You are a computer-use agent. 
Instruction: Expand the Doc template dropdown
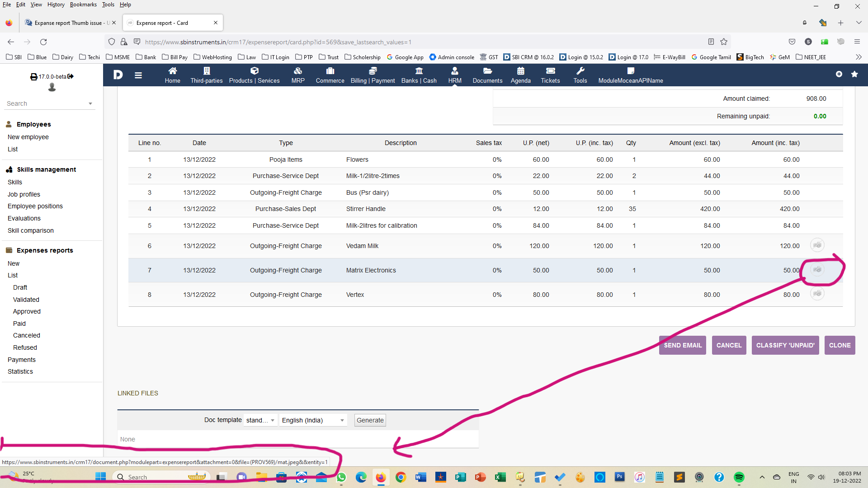260,420
